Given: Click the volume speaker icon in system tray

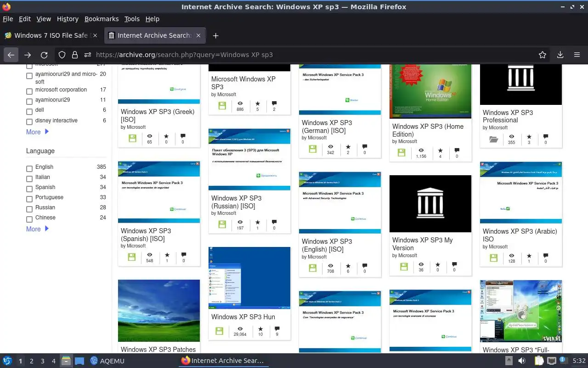Looking at the screenshot, I should pos(522,361).
